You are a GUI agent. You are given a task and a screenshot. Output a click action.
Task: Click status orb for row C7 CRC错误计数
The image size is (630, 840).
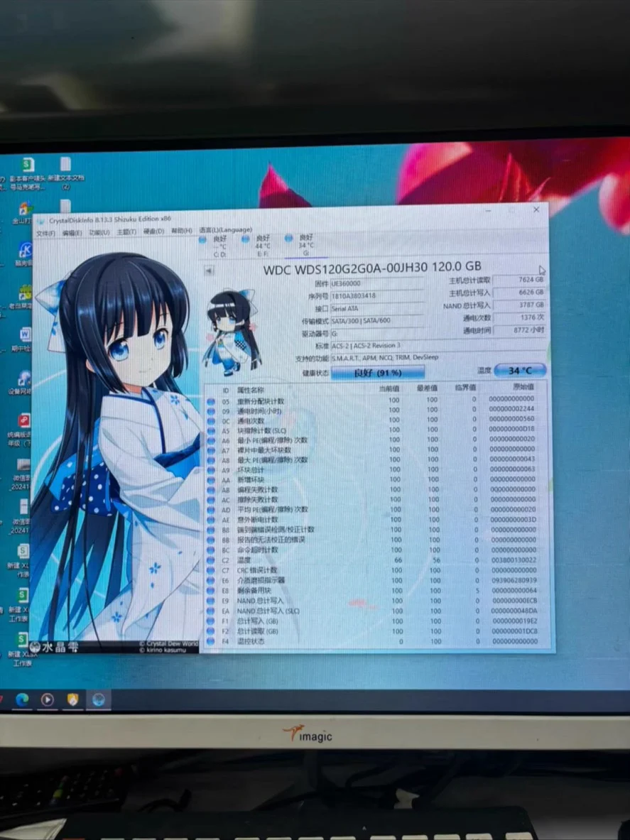[210, 571]
